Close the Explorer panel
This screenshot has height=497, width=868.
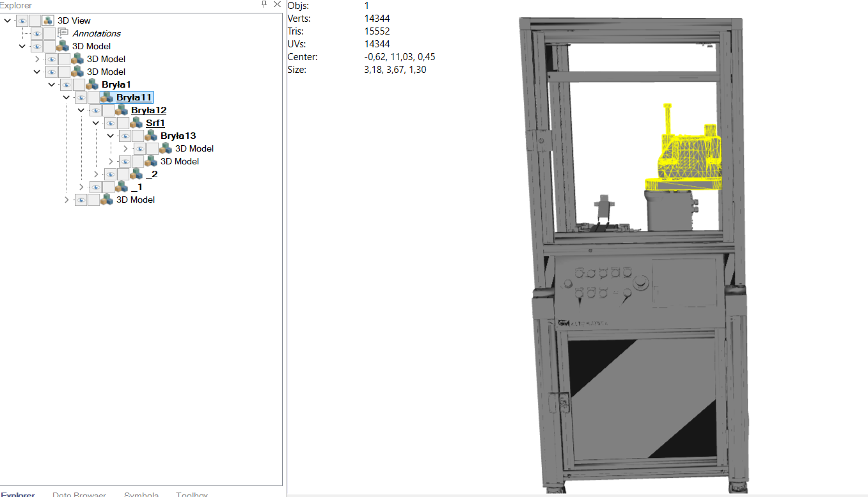pyautogui.click(x=277, y=4)
